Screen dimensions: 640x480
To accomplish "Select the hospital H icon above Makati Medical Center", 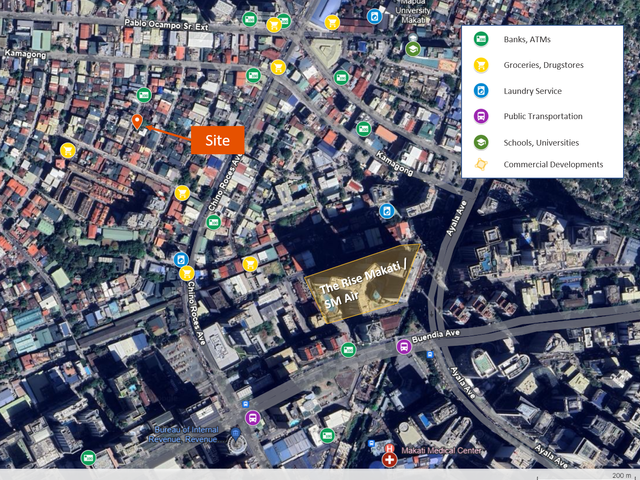I will pyautogui.click(x=389, y=448).
